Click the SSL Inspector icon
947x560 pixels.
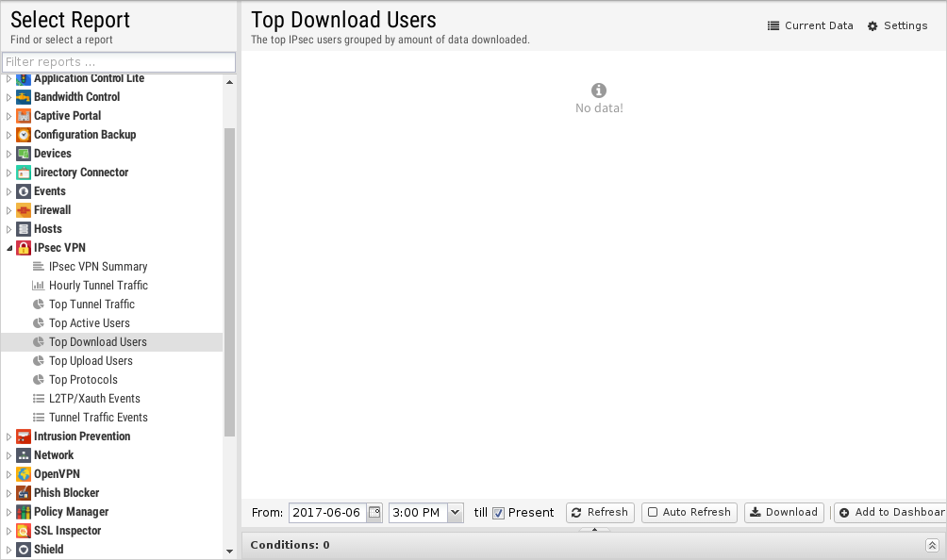point(24,531)
